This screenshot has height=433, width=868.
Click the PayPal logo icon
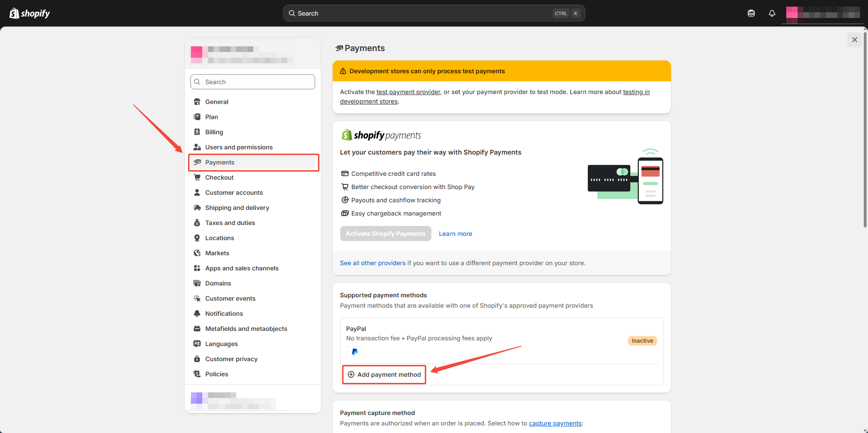[x=354, y=352]
